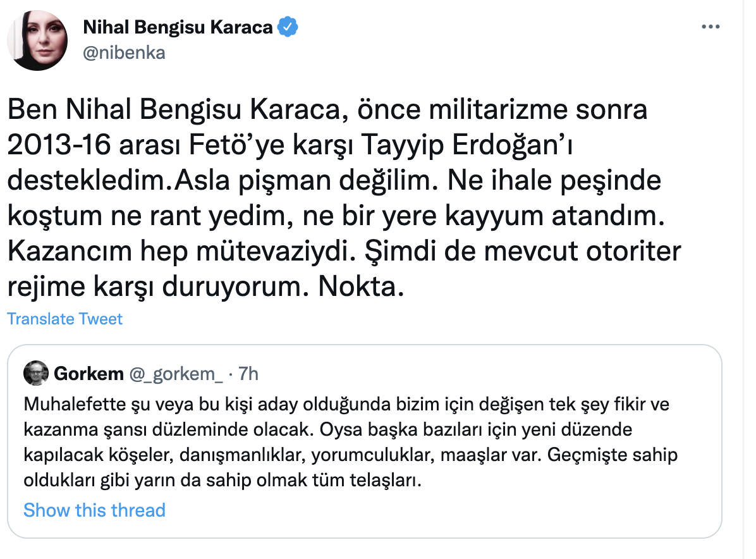Click the quoted tweet's second text line
Image resolution: width=756 pixels, height=559 pixels.
pos(329,429)
